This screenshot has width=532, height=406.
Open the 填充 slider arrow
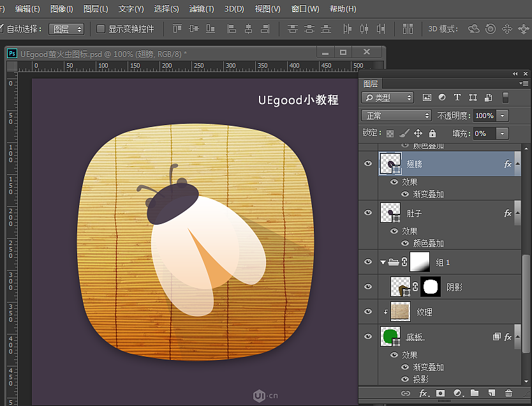pos(503,133)
